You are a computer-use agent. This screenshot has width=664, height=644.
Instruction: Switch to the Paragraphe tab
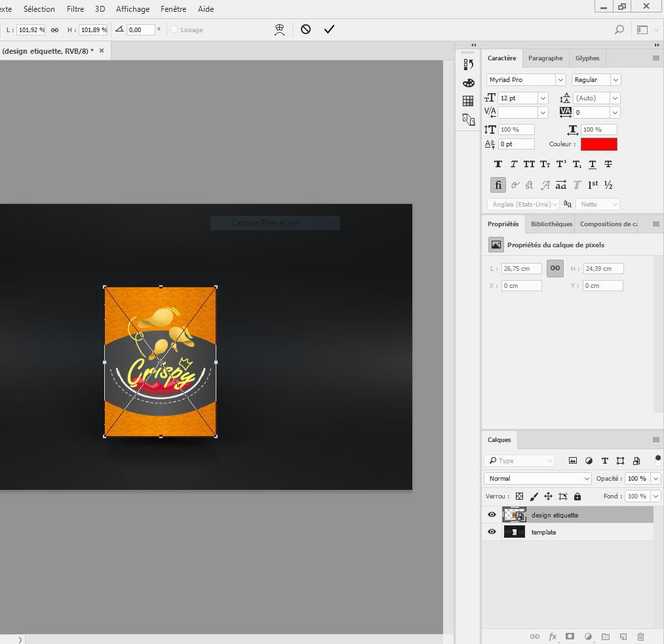[x=545, y=58]
